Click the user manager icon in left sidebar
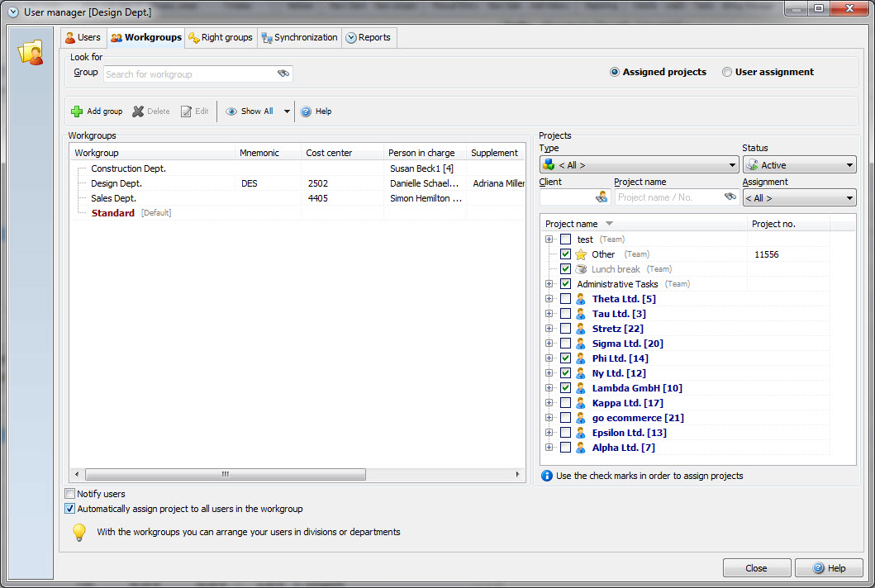875x588 pixels. 31,53
